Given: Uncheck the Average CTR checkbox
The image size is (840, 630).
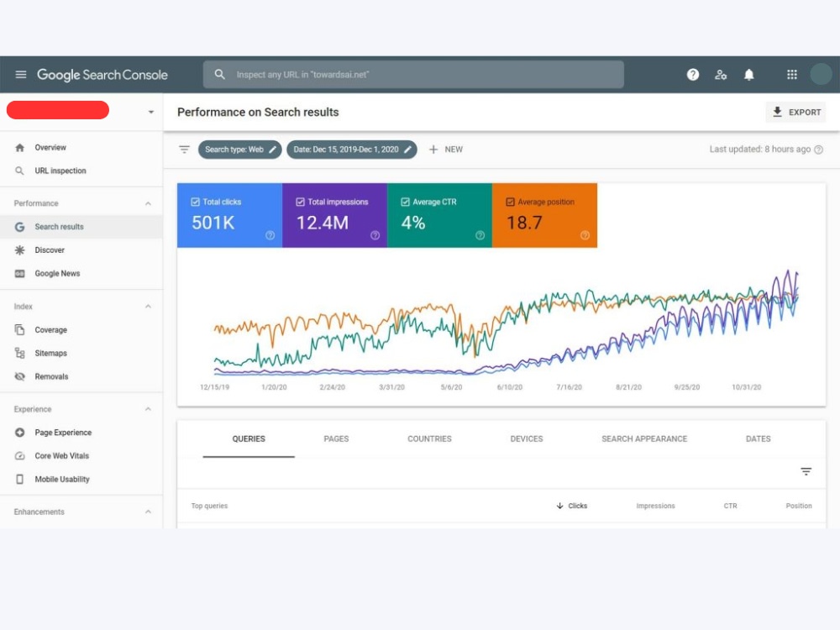Looking at the screenshot, I should click(x=405, y=202).
